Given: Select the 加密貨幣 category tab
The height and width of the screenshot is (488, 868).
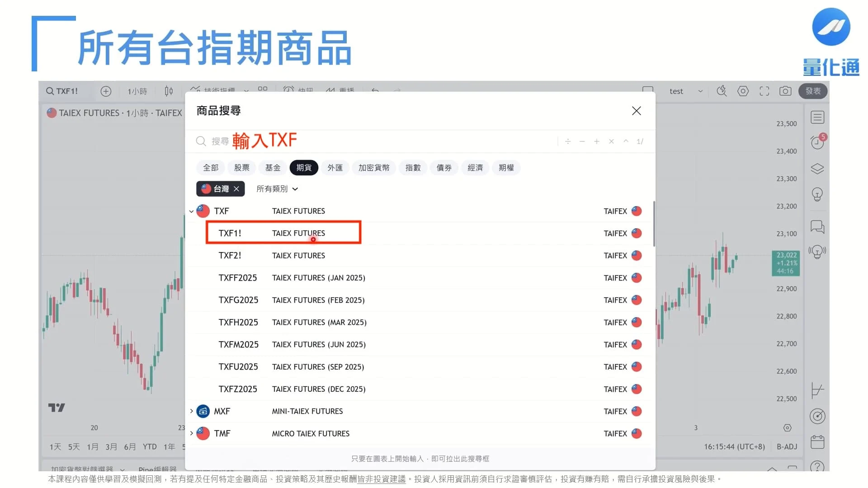Looking at the screenshot, I should 374,168.
